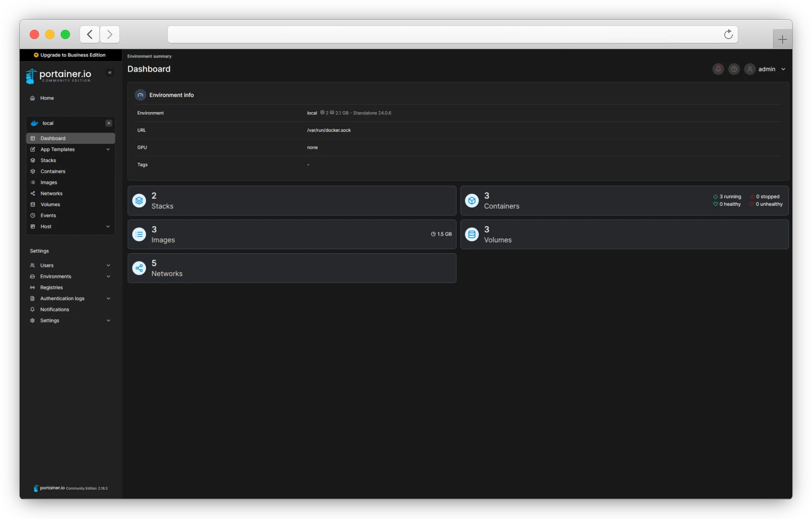
Task: Expand the Authentication logs chevron
Action: 109,299
